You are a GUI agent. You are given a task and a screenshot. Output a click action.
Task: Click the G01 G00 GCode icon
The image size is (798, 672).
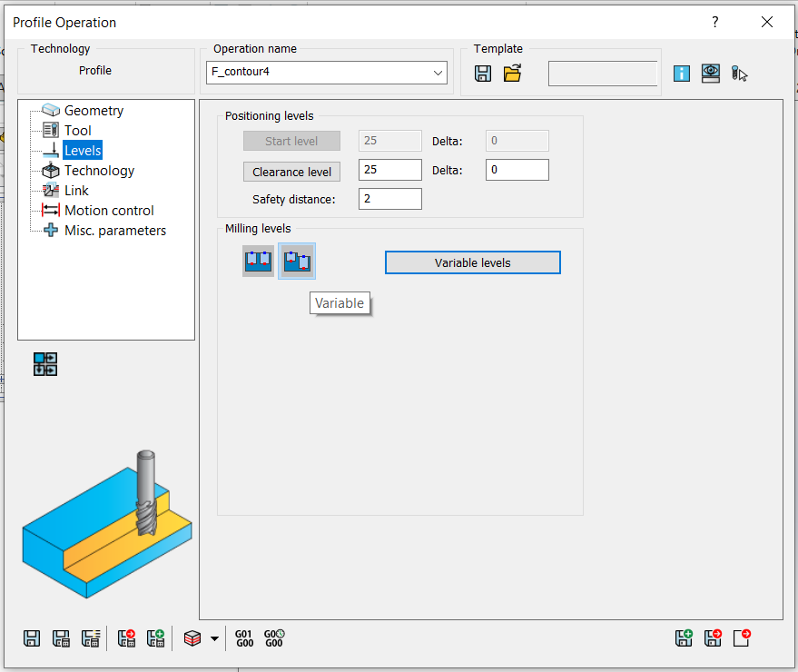pos(244,638)
